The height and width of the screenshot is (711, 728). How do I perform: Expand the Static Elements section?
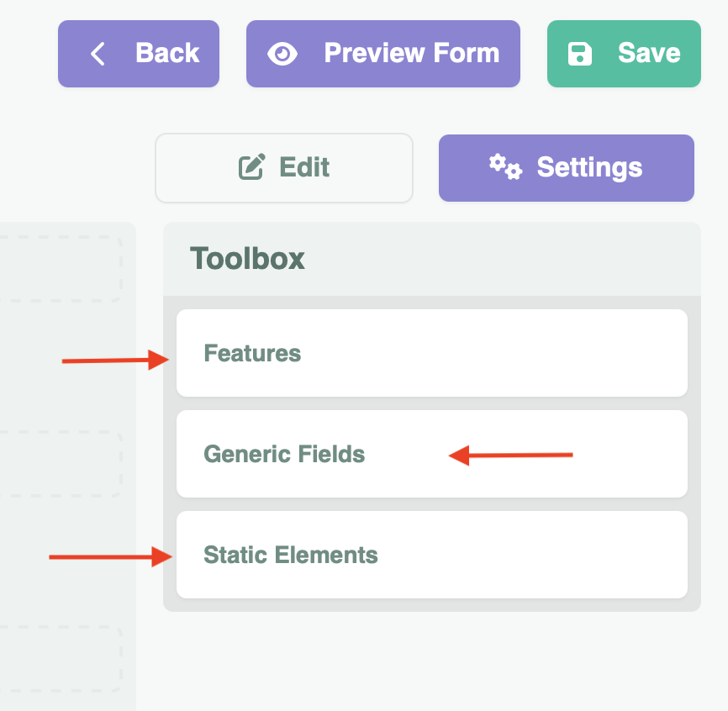pos(431,555)
